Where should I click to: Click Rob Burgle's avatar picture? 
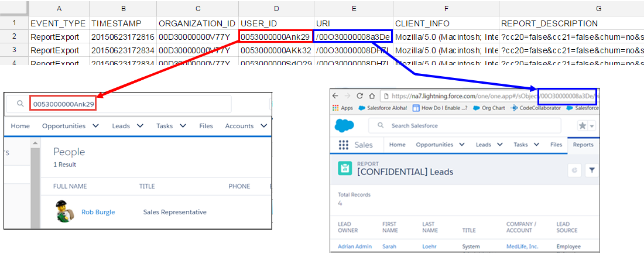[64, 212]
